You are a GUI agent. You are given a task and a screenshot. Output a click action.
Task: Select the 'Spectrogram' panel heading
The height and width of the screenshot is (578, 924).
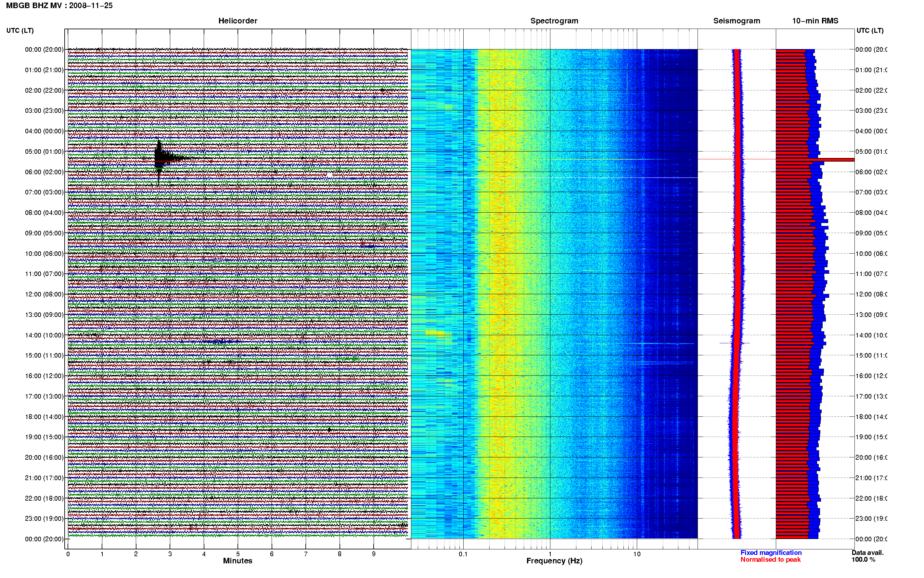click(554, 21)
